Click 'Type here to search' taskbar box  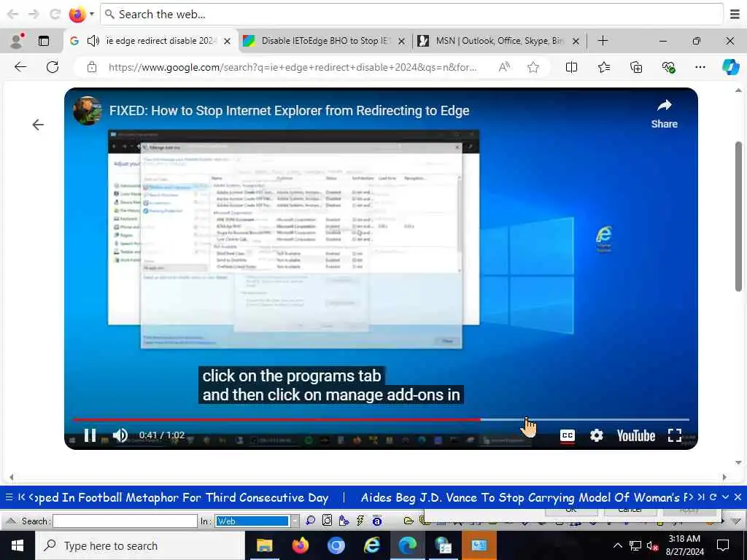(140, 545)
